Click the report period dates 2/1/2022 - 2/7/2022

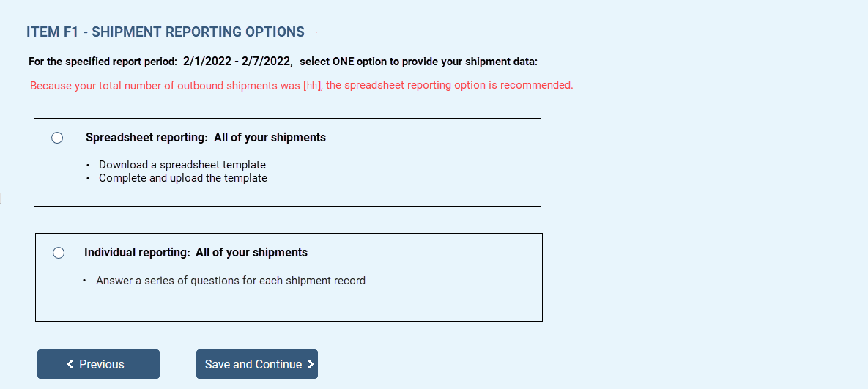[x=237, y=61]
